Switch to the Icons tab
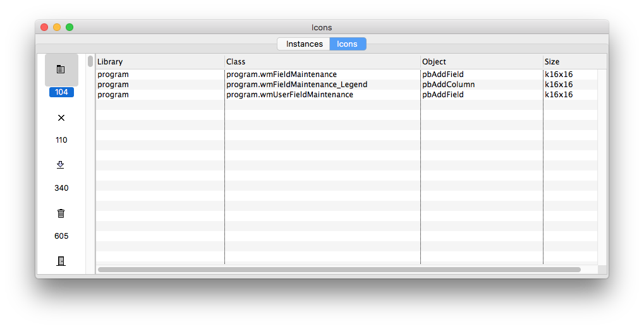The height and width of the screenshot is (329, 644). coord(348,44)
